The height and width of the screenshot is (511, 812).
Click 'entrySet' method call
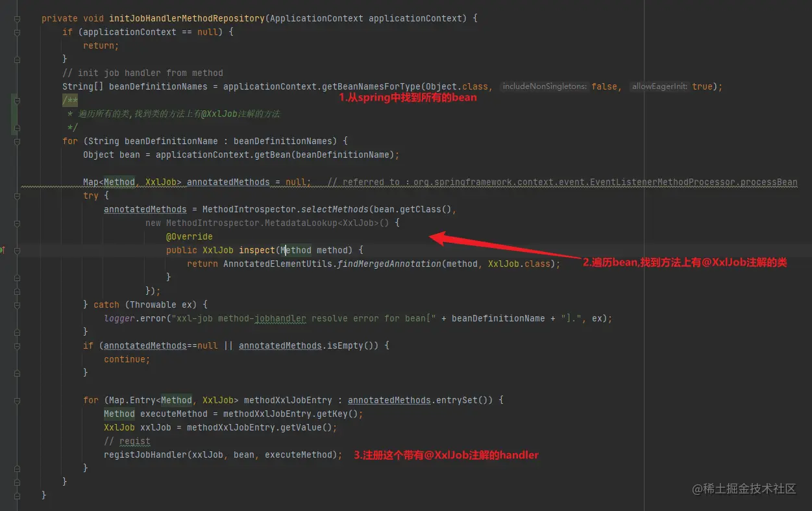pyautogui.click(x=457, y=400)
